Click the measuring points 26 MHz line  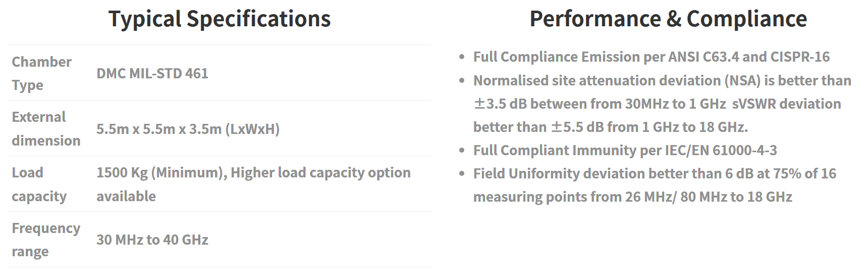(x=633, y=197)
